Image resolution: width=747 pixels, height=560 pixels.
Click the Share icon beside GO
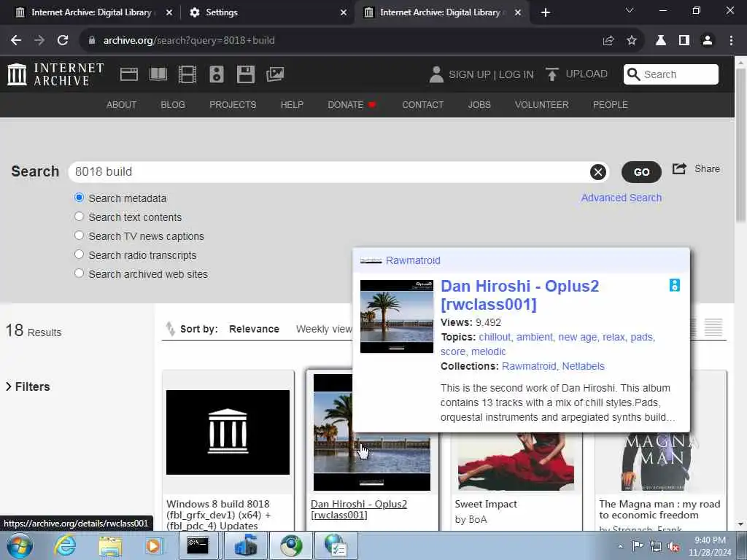coord(679,168)
